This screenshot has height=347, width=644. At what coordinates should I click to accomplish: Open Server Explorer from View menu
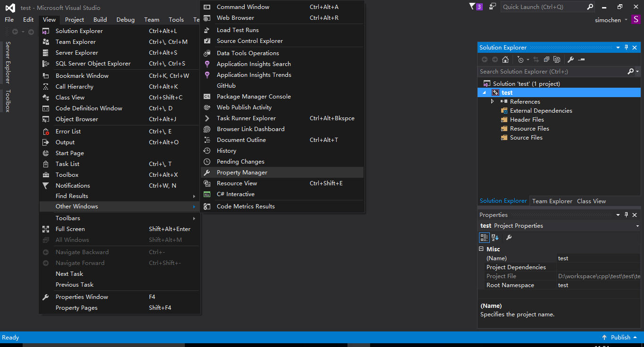(120, 53)
